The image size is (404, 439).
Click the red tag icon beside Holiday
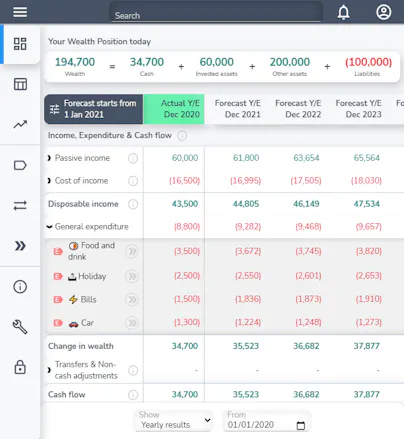click(58, 276)
